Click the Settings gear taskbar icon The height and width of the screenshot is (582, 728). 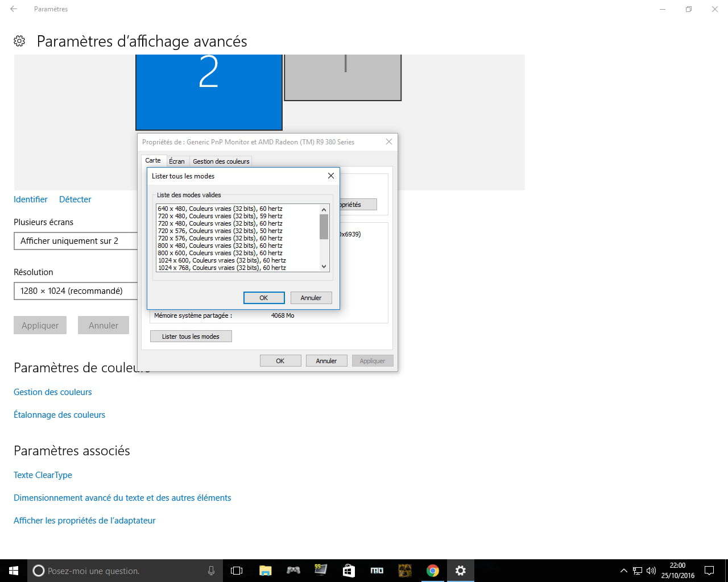460,571
